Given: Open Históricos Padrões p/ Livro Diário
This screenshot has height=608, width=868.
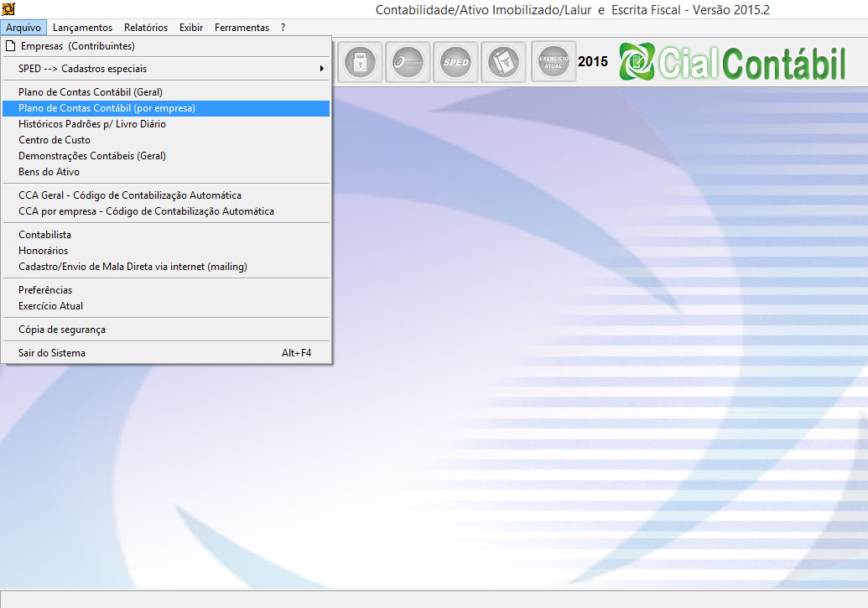Looking at the screenshot, I should [x=92, y=124].
